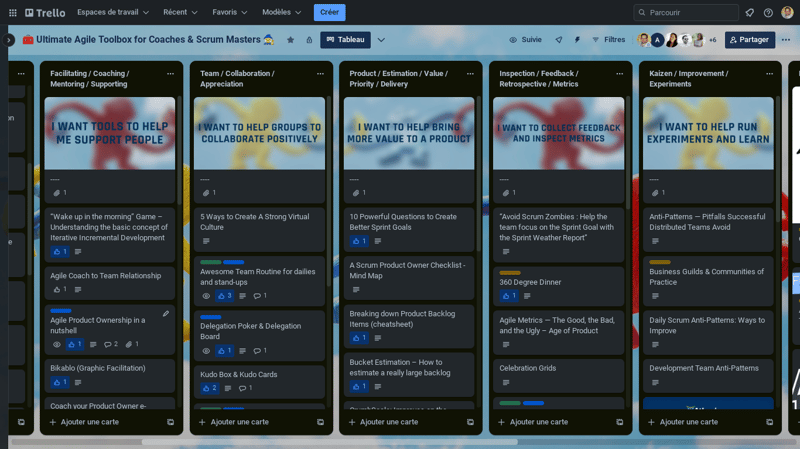Open Power-Ups rocket icon
This screenshot has height=449, width=800.
click(x=559, y=40)
